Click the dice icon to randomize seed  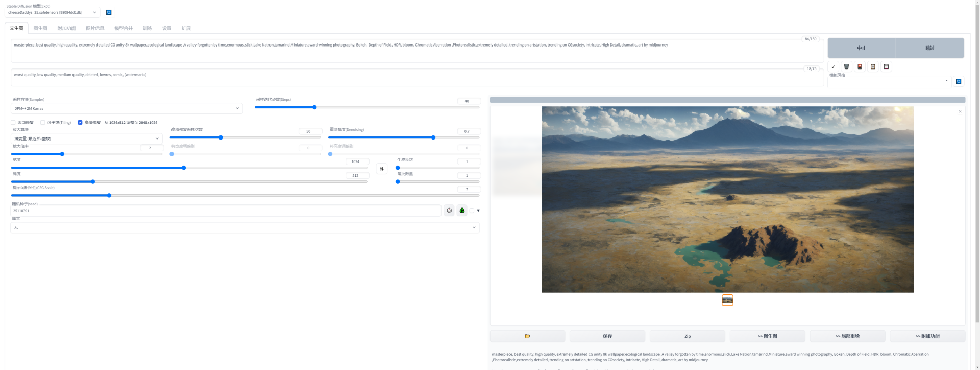[449, 211]
